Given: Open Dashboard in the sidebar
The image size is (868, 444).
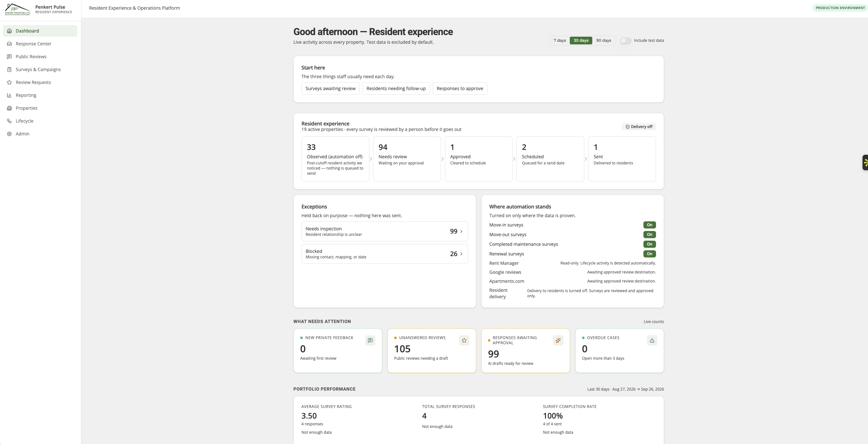Looking at the screenshot, I should tap(40, 31).
